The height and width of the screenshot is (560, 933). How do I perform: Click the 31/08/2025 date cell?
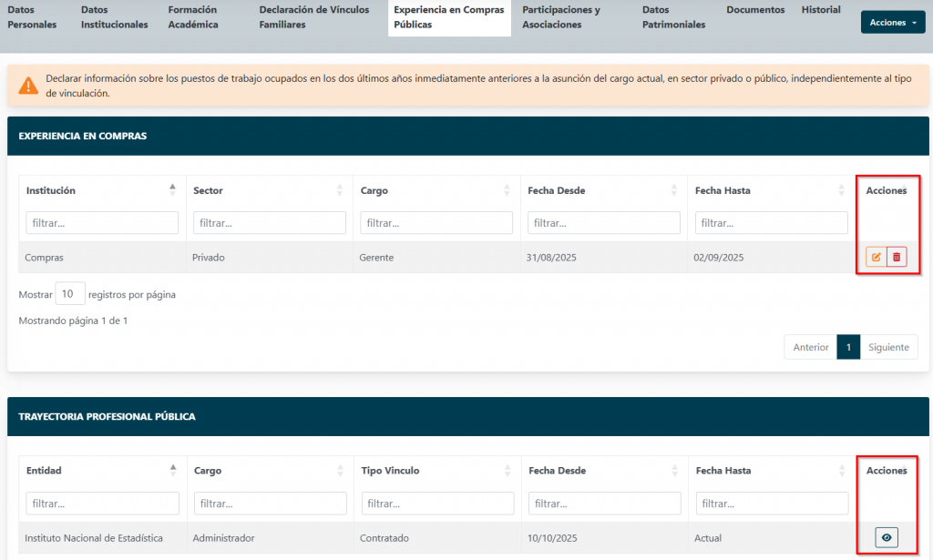click(604, 258)
